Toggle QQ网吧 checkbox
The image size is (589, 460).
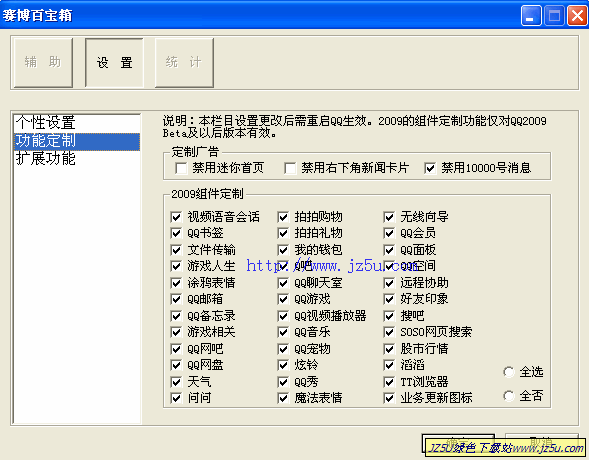(176, 349)
